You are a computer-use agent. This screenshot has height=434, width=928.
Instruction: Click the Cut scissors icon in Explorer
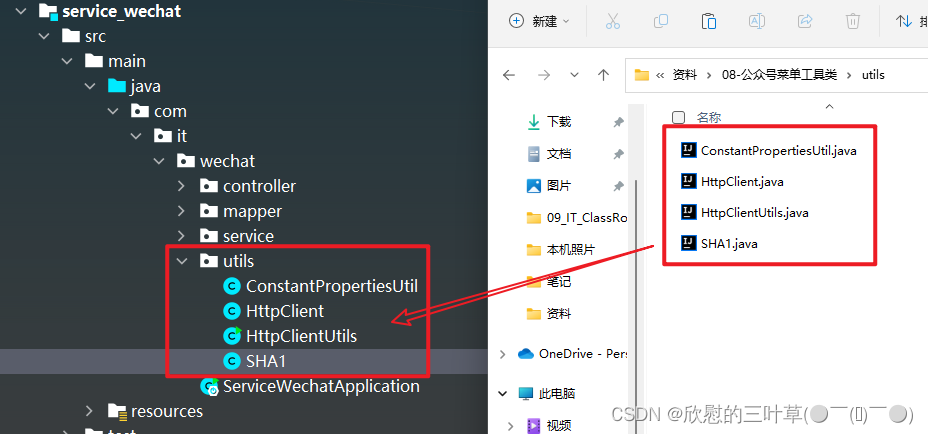tap(613, 21)
